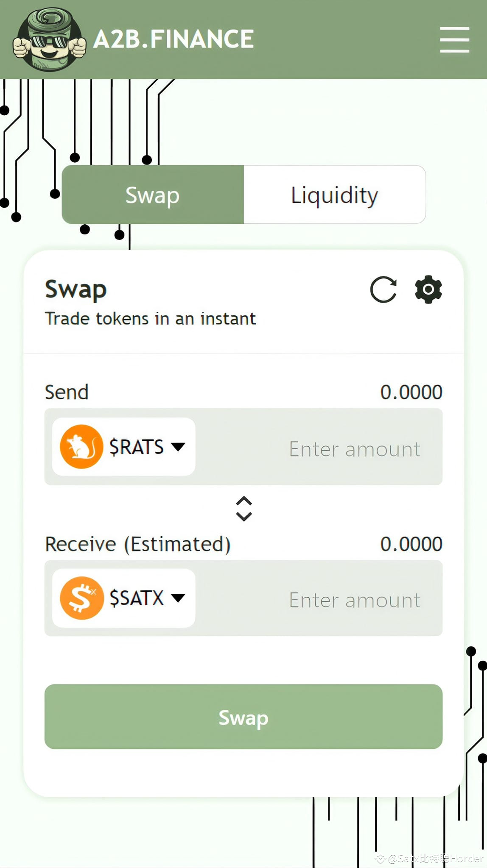The image size is (487, 868).
Task: Refresh swap prices with circular arrow icon
Action: click(383, 289)
